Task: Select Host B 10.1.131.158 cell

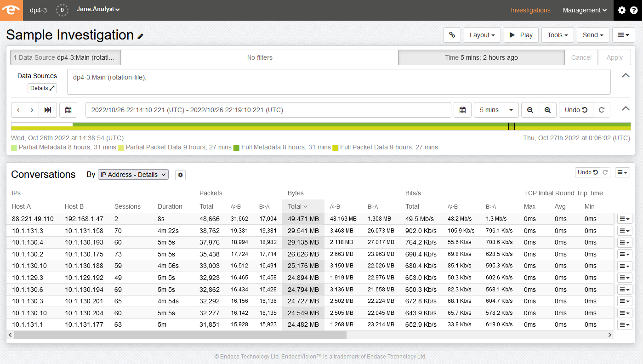Action: [x=84, y=231]
